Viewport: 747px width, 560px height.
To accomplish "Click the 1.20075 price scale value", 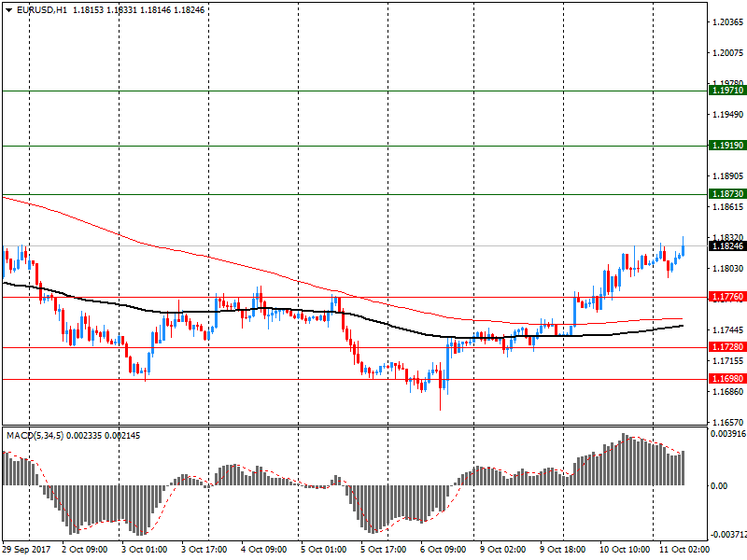I will [x=727, y=53].
